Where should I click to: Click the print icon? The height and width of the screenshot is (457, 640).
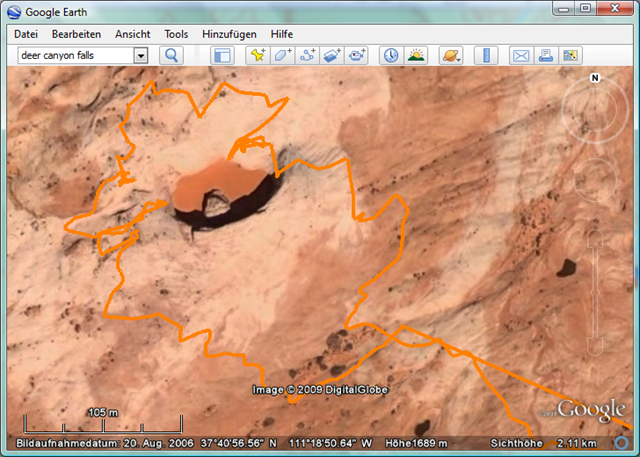pyautogui.click(x=546, y=56)
